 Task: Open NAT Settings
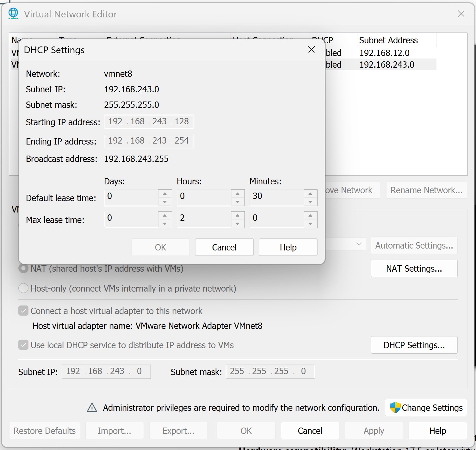tap(414, 268)
